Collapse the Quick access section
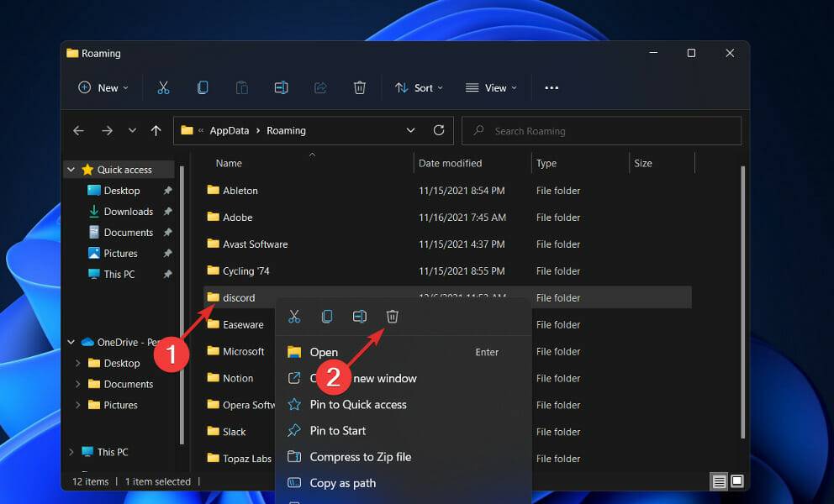 click(x=71, y=169)
